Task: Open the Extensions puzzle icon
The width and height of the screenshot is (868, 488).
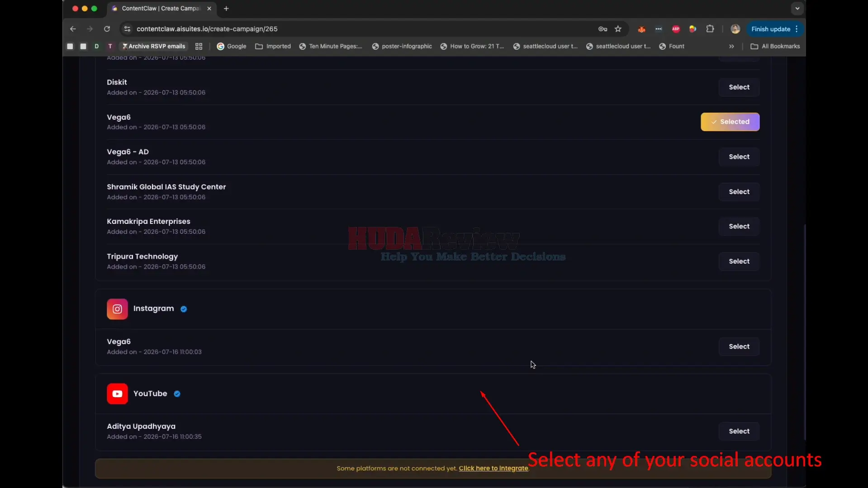Action: (710, 29)
